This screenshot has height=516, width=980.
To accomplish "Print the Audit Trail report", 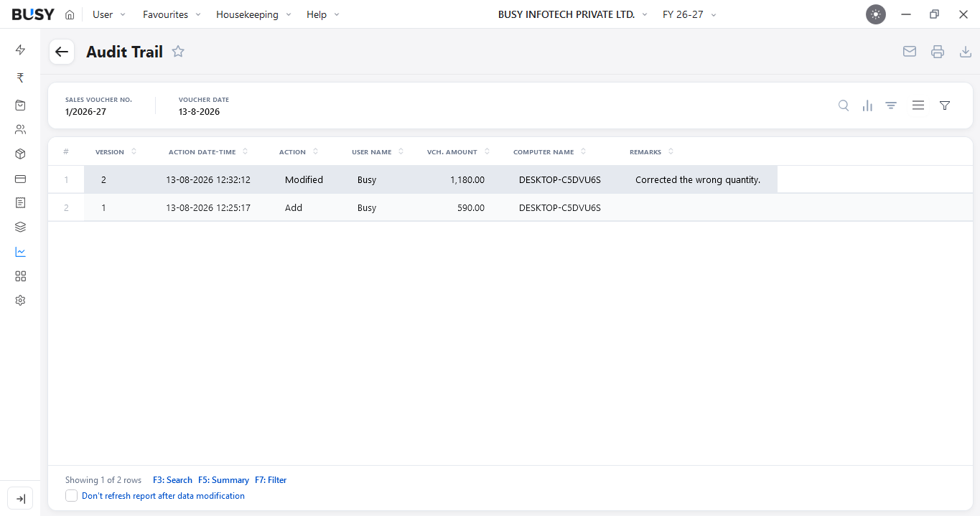I will tap(938, 52).
